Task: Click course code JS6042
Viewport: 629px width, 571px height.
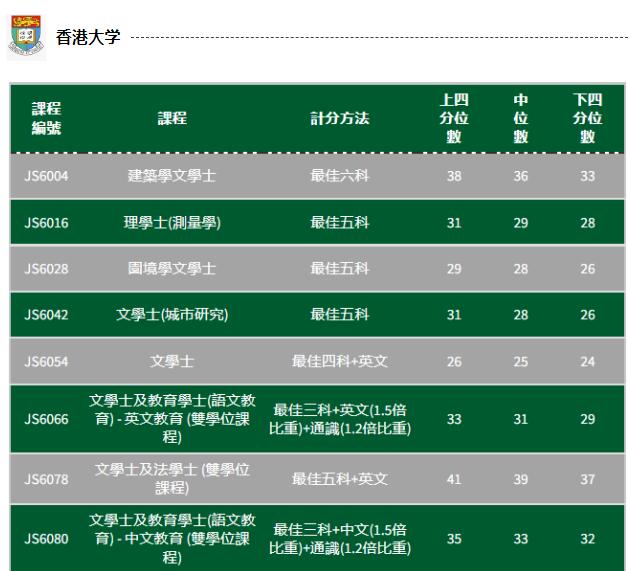Action: pyautogui.click(x=46, y=315)
